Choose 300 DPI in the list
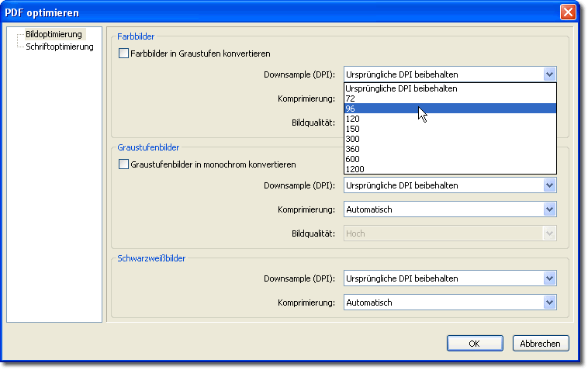Image resolution: width=588 pixels, height=370 pixels. click(x=450, y=139)
